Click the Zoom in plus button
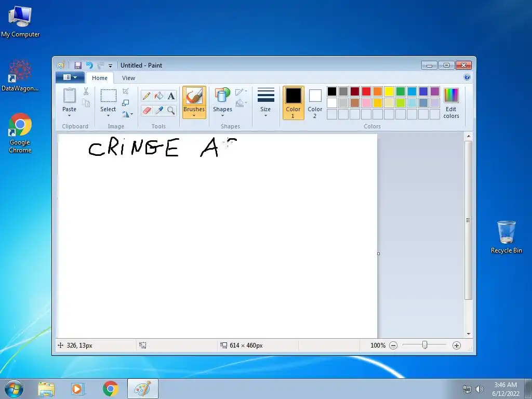 tap(457, 345)
